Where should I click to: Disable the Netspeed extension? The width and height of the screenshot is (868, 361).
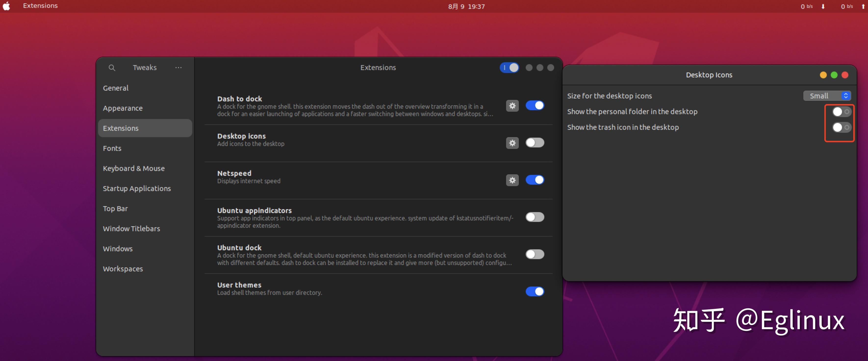point(535,180)
